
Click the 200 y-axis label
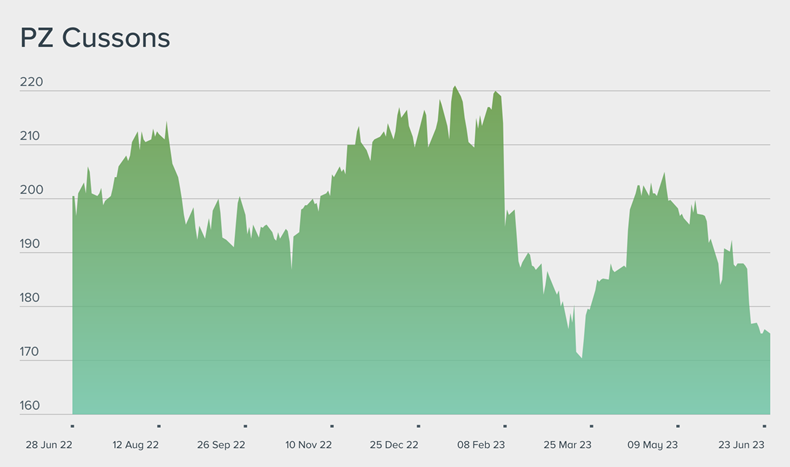[31, 191]
